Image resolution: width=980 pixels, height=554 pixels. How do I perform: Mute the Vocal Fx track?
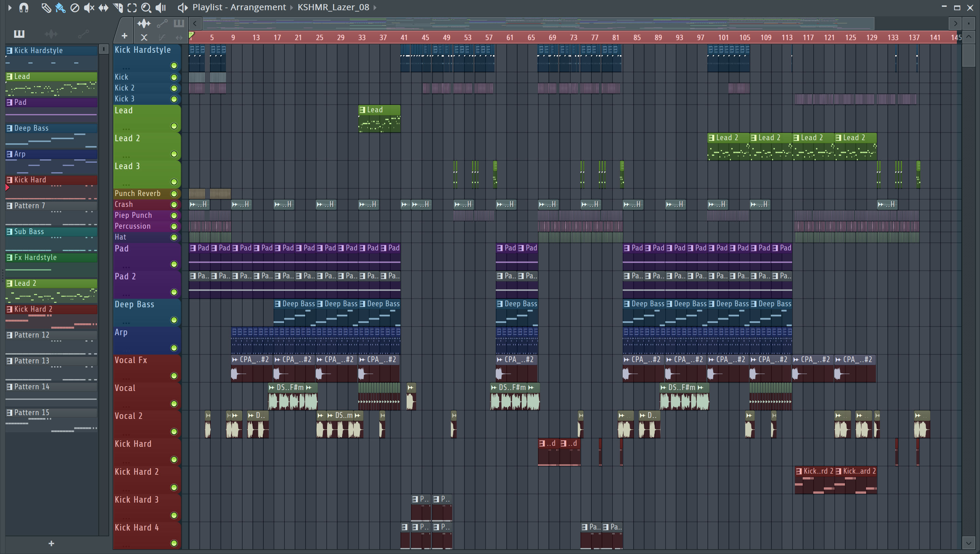coord(174,376)
